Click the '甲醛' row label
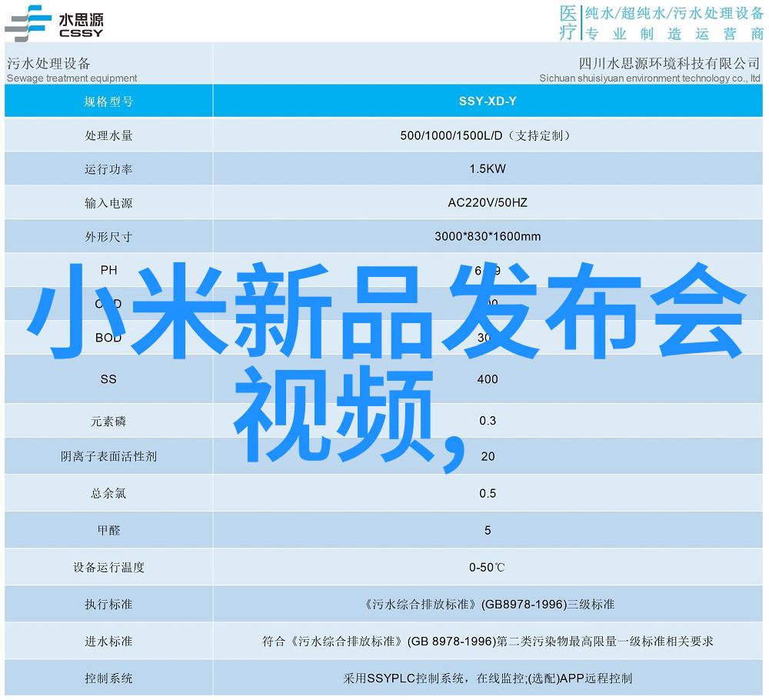The image size is (769, 700). pyautogui.click(x=108, y=530)
